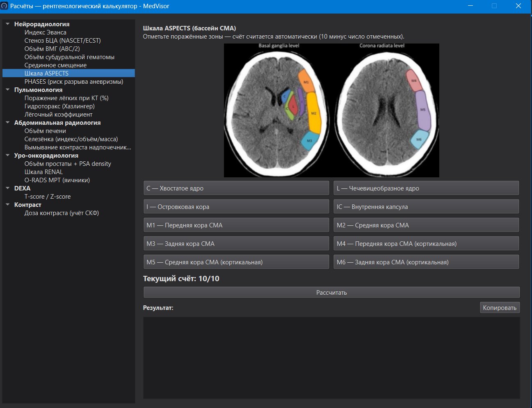Screen dimensions: 532x408
Task: Click the Контраст group label
Action: 27,205
